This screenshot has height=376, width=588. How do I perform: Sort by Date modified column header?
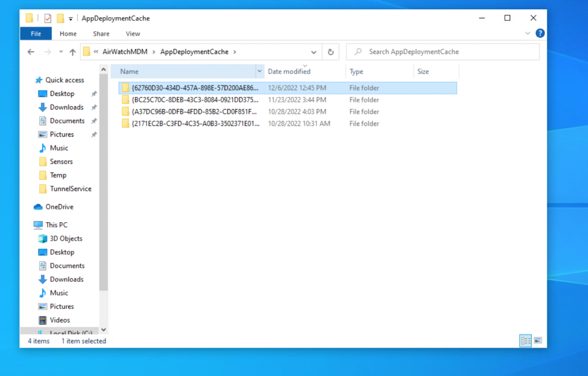point(289,72)
